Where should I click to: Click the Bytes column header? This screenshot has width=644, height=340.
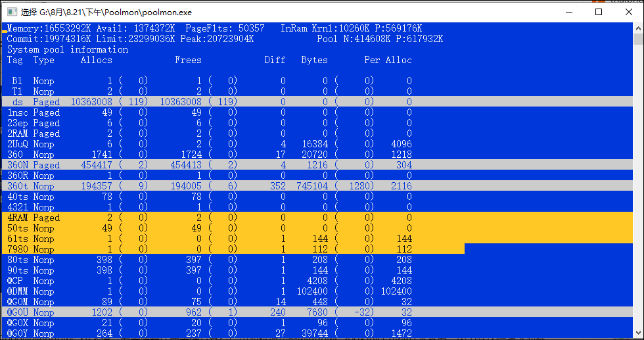tap(314, 60)
